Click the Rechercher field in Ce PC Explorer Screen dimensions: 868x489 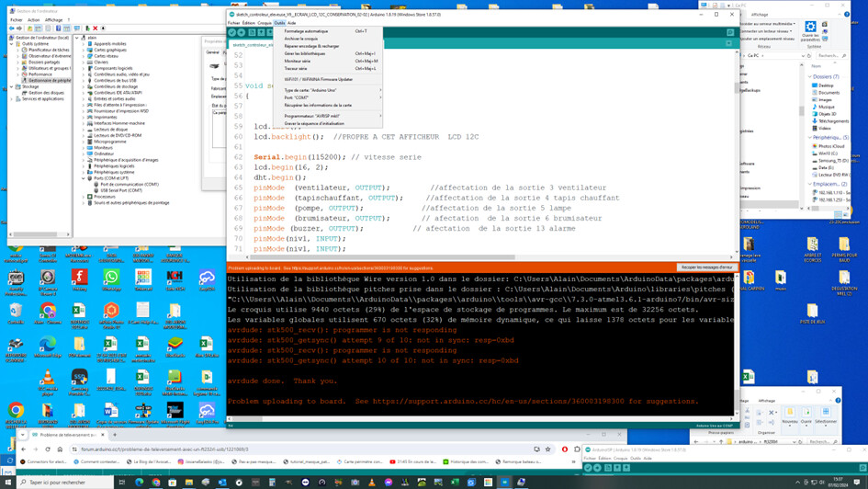pyautogui.click(x=832, y=56)
